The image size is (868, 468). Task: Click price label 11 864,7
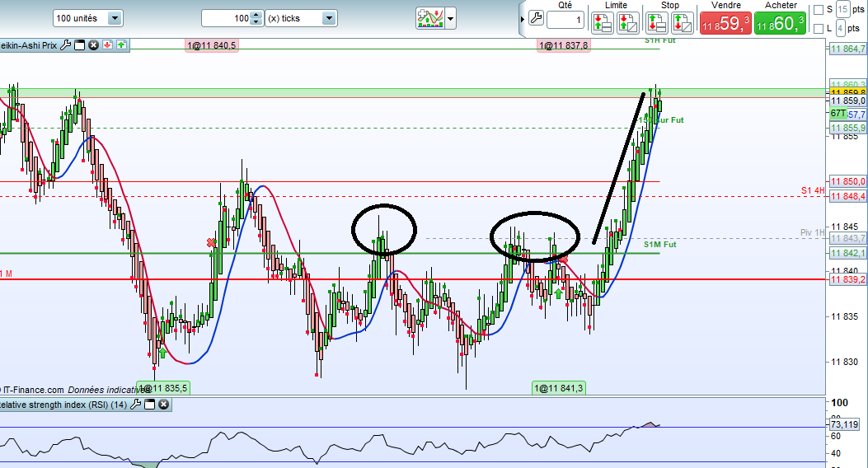click(847, 49)
